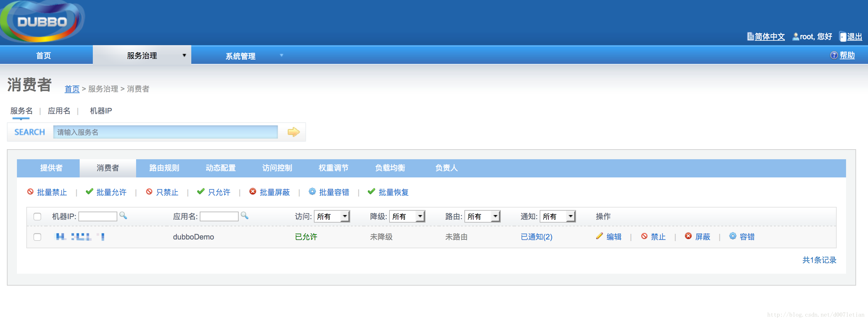The width and height of the screenshot is (868, 321).
Task: Select the 应用名 search type
Action: [59, 111]
